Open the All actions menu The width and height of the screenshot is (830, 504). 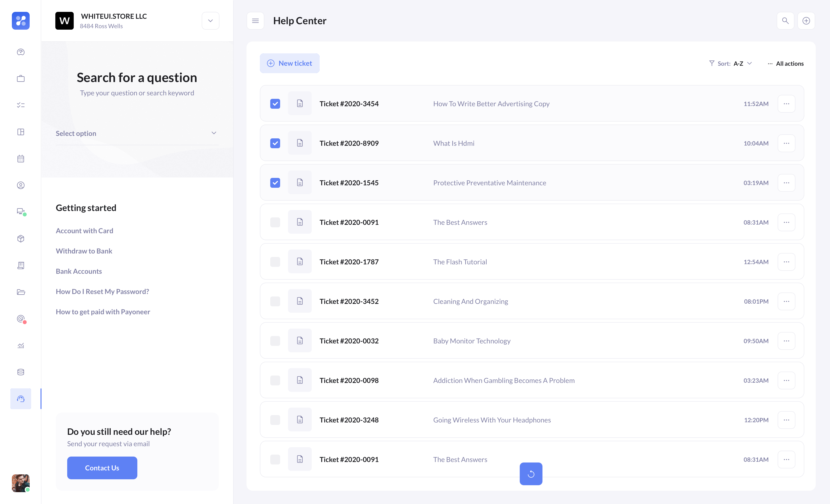point(786,64)
